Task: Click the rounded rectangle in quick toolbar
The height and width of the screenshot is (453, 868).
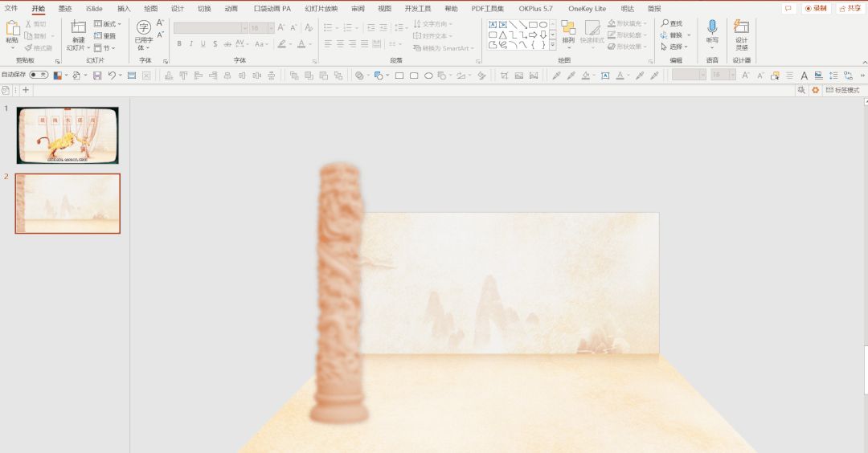Action: tap(414, 75)
